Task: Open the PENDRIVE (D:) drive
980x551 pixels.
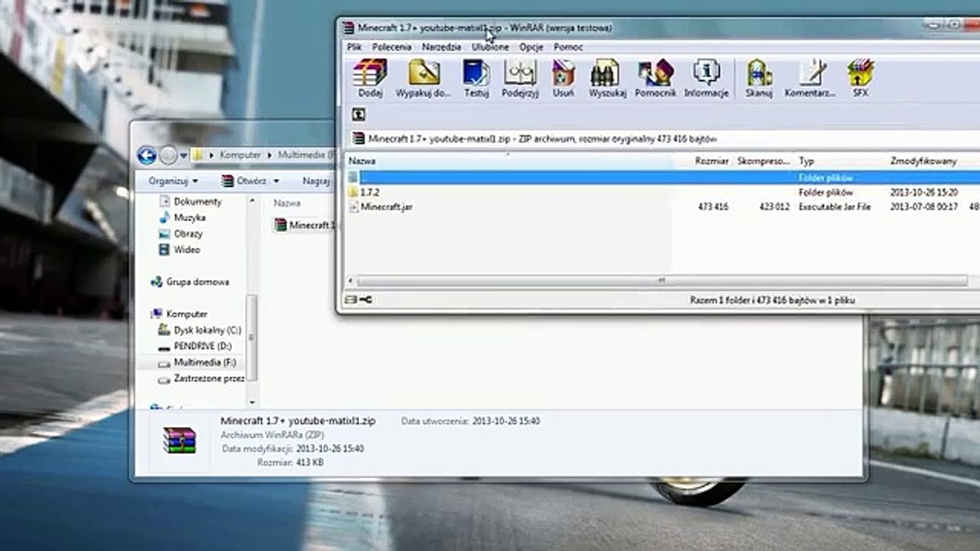Action: [202, 346]
